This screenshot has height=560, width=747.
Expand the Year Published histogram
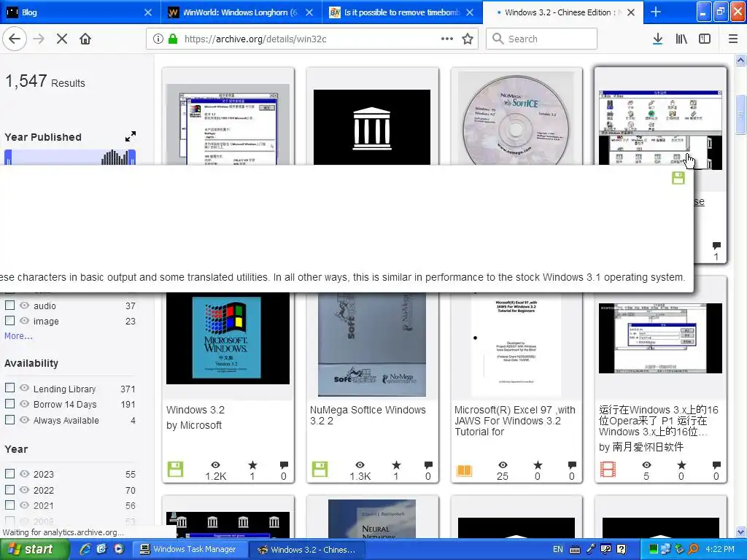tap(130, 136)
